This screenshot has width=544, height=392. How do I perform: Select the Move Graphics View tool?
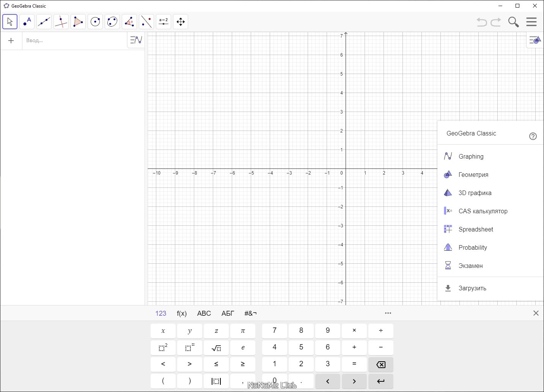click(181, 22)
